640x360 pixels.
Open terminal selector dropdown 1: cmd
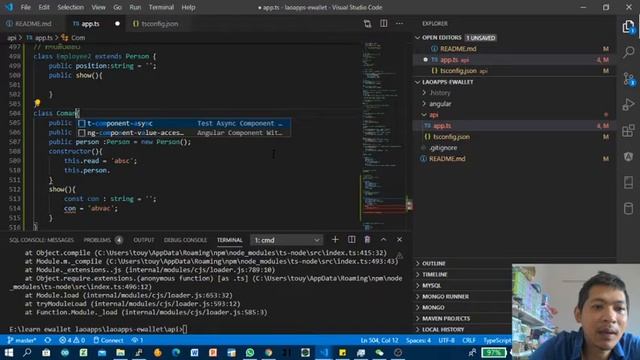tap(287, 240)
